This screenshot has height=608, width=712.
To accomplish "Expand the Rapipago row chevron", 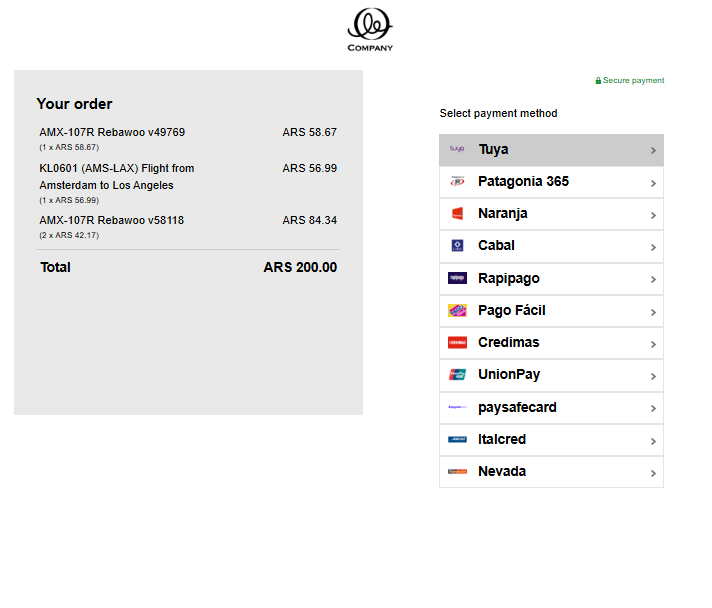I will [x=653, y=279].
